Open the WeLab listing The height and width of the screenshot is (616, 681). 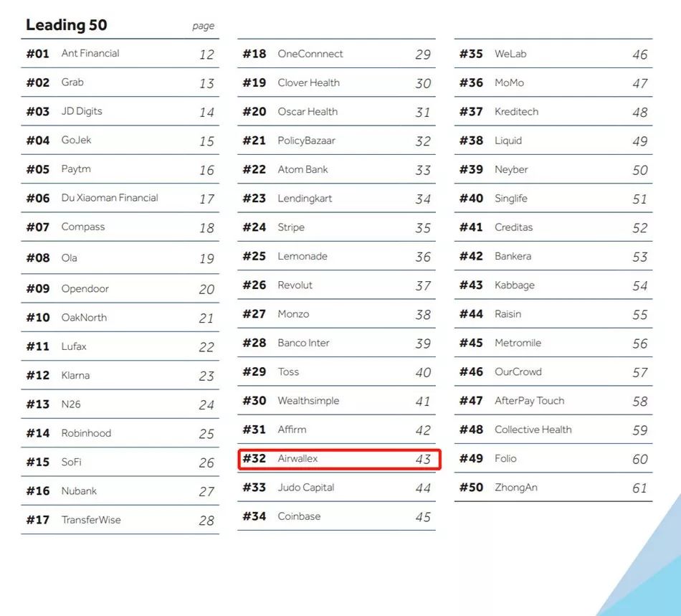510,54
